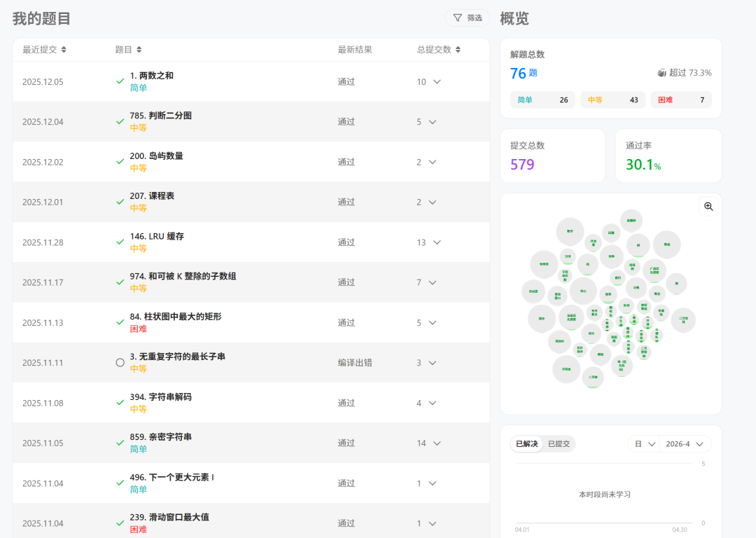This screenshot has width=756, height=538.
Task: Select the 中等 43 orange chip
Action: click(612, 100)
